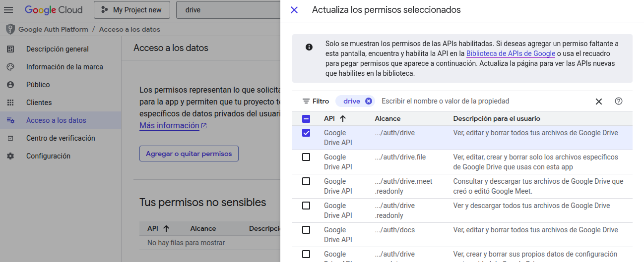Click the palette icon for Información de la marca
This screenshot has width=644, height=262.
(x=10, y=67)
